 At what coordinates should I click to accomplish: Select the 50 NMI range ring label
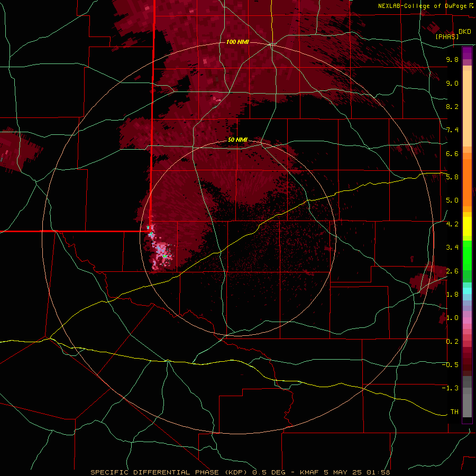click(237, 140)
